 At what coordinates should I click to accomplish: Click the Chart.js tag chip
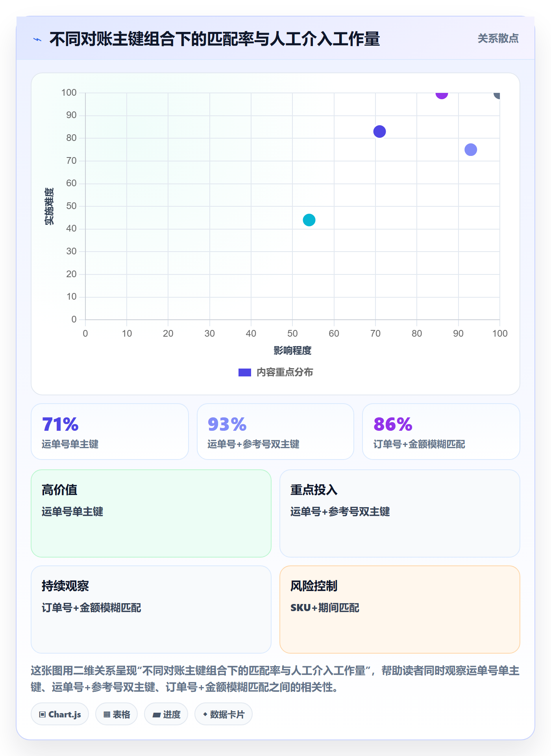[60, 714]
